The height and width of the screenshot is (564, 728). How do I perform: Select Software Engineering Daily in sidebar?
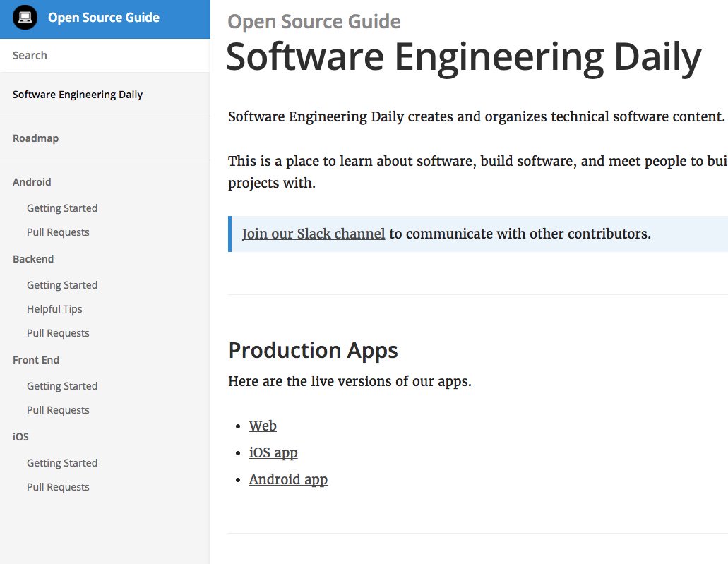78,95
